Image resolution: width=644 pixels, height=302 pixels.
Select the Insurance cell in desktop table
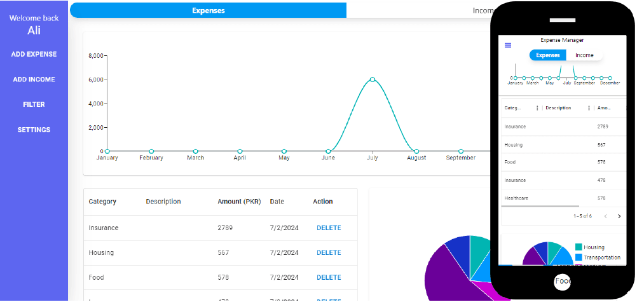(x=104, y=228)
